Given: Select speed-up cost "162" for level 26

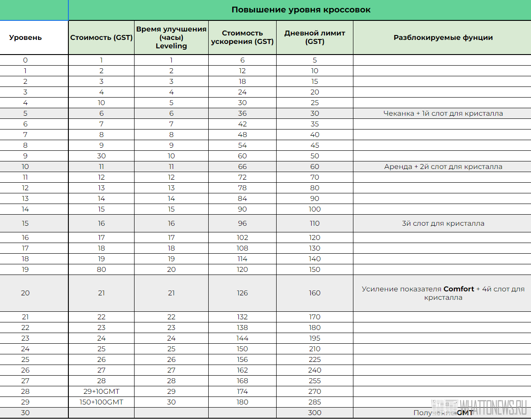Looking at the screenshot, I should click(x=242, y=370).
